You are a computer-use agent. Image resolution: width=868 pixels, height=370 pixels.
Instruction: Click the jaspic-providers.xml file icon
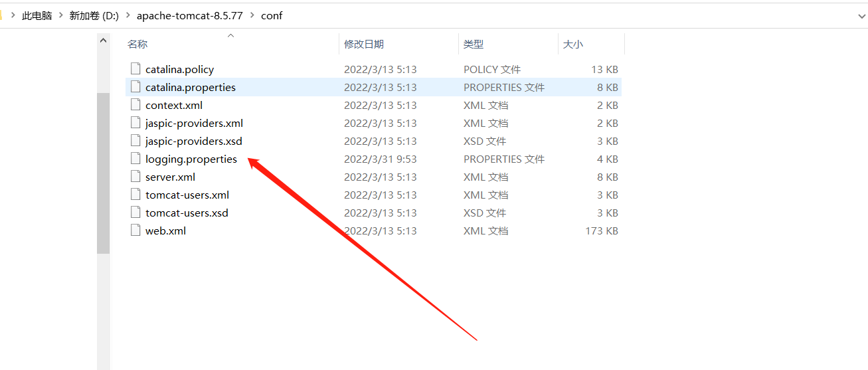[135, 123]
